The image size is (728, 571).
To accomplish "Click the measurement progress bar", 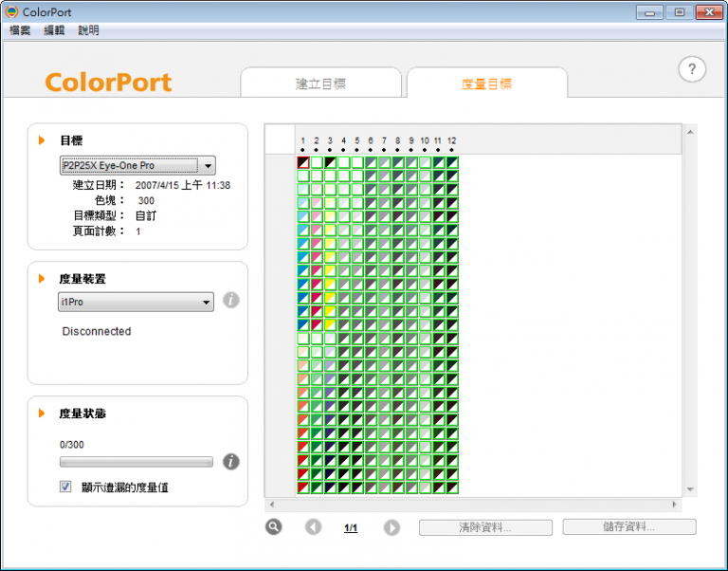I will tap(136, 462).
